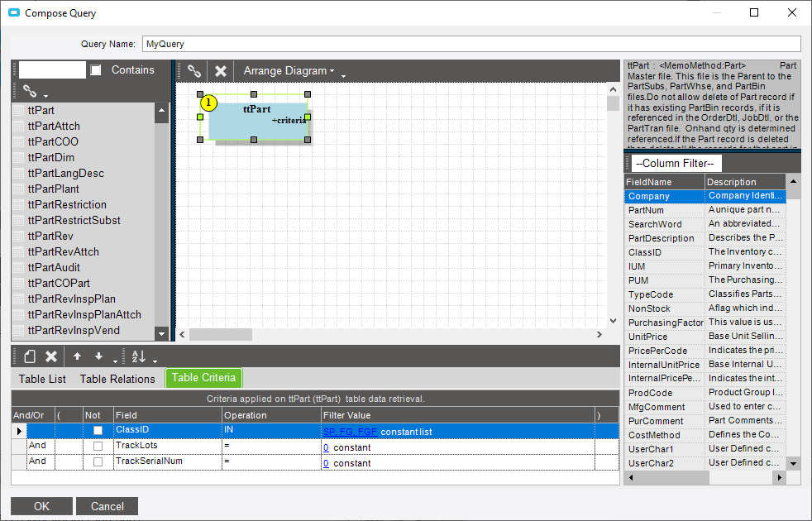Click the A-Z sort icon in criteria toolbar
812x521 pixels.
[x=136, y=356]
